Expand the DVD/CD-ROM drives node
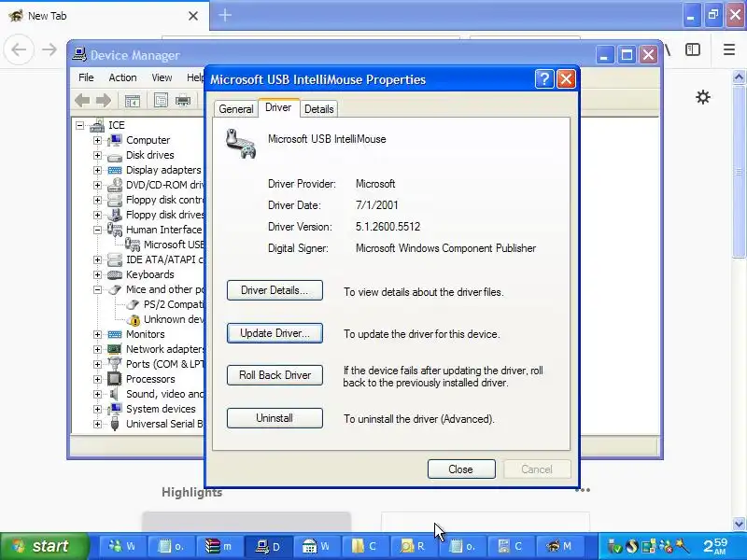Viewport: 747px width, 560px height. tap(97, 185)
